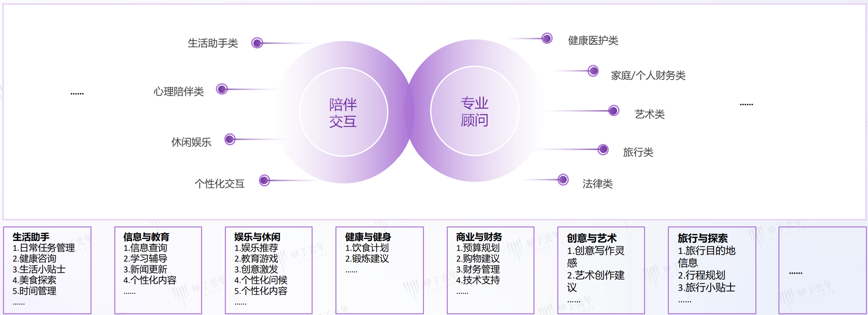Click the 健康与健身 box heading
Viewport: 868px width, 315px height.
click(x=368, y=237)
